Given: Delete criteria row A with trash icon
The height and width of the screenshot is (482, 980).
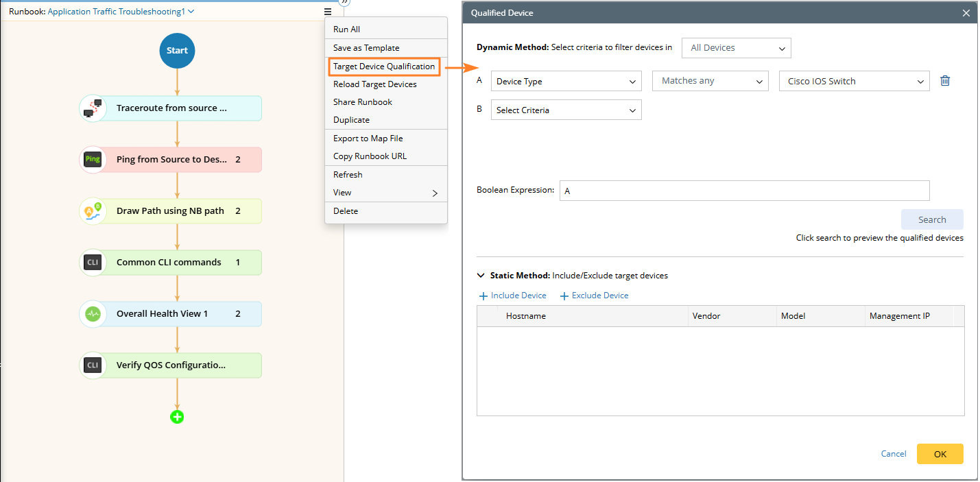Looking at the screenshot, I should [945, 81].
